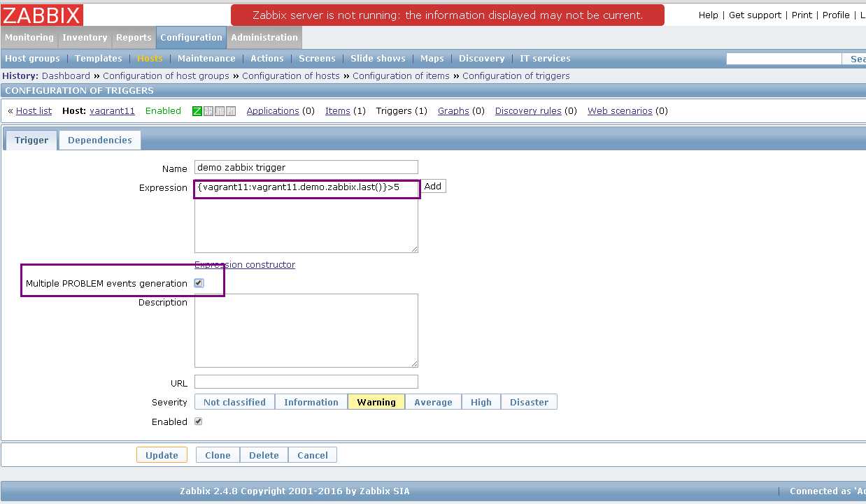The height and width of the screenshot is (504, 866).
Task: Go to Maintenance submenu
Action: click(206, 59)
